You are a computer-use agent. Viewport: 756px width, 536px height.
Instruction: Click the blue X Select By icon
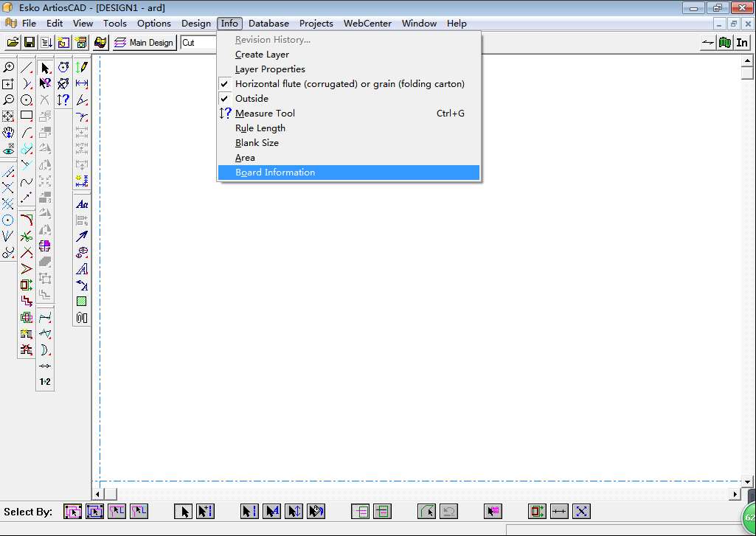click(581, 512)
